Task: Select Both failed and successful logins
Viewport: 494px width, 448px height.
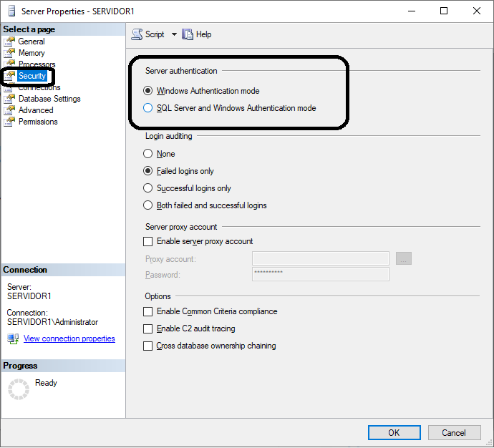Action: coord(148,205)
